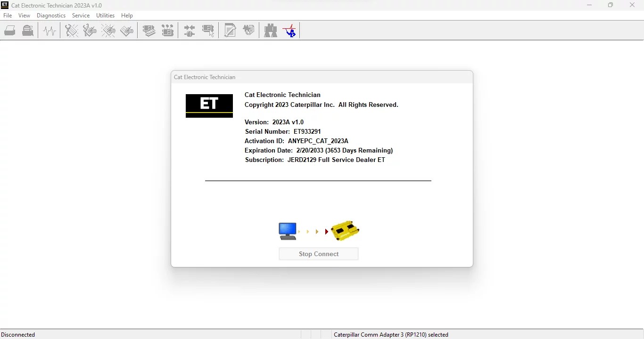Click the Disconnected status indicator
The height and width of the screenshot is (339, 644).
18,334
